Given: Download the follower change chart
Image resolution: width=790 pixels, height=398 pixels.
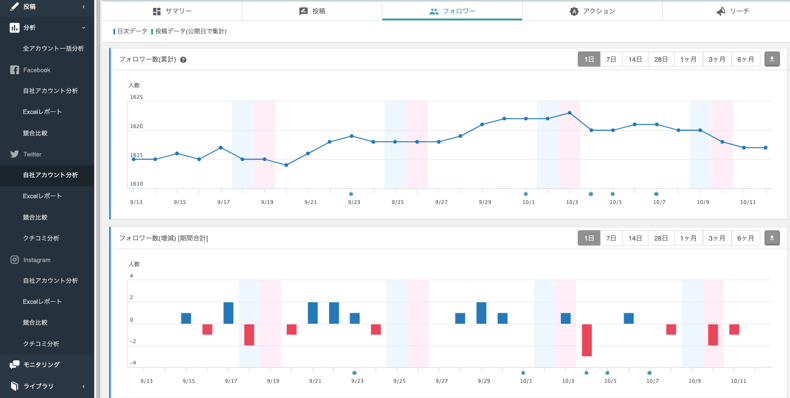Looking at the screenshot, I should [x=772, y=238].
